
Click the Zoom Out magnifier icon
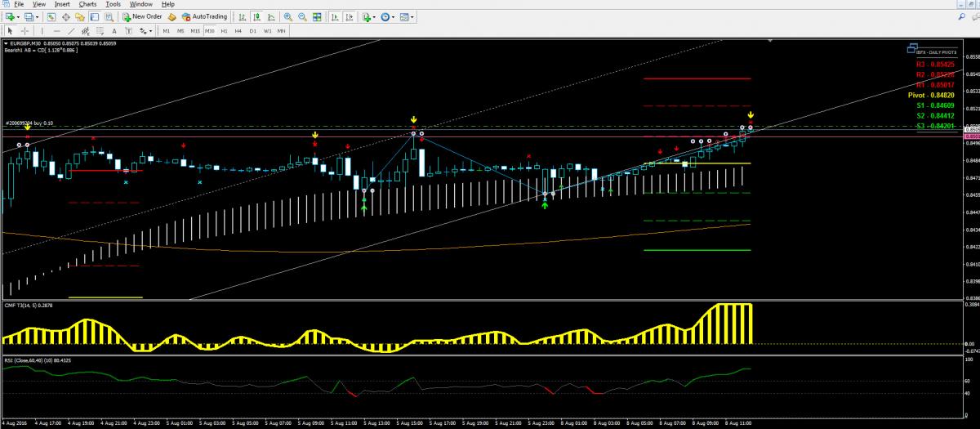(302, 16)
